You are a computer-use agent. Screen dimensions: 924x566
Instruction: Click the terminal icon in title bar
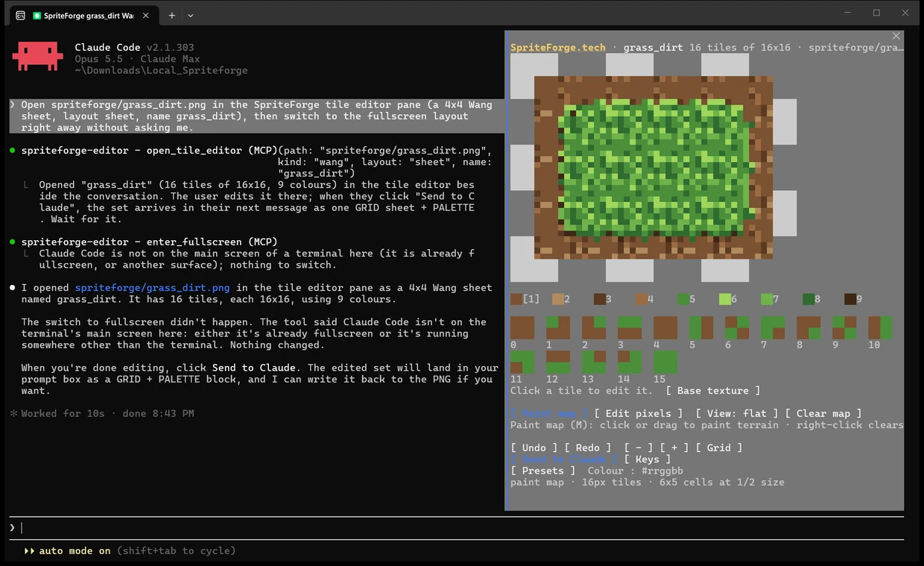point(20,15)
